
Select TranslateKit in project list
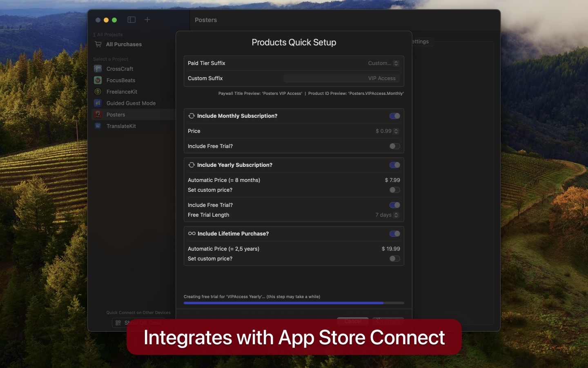[121, 126]
